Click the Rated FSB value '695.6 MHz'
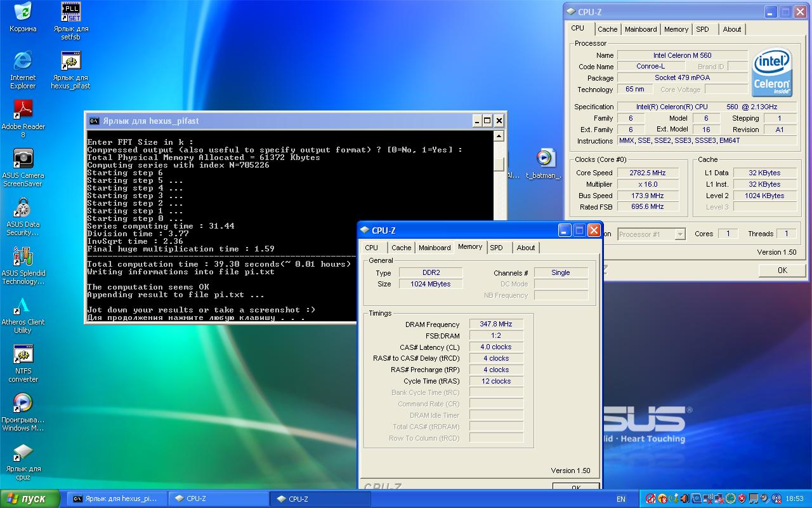The image size is (812, 508). tap(648, 206)
